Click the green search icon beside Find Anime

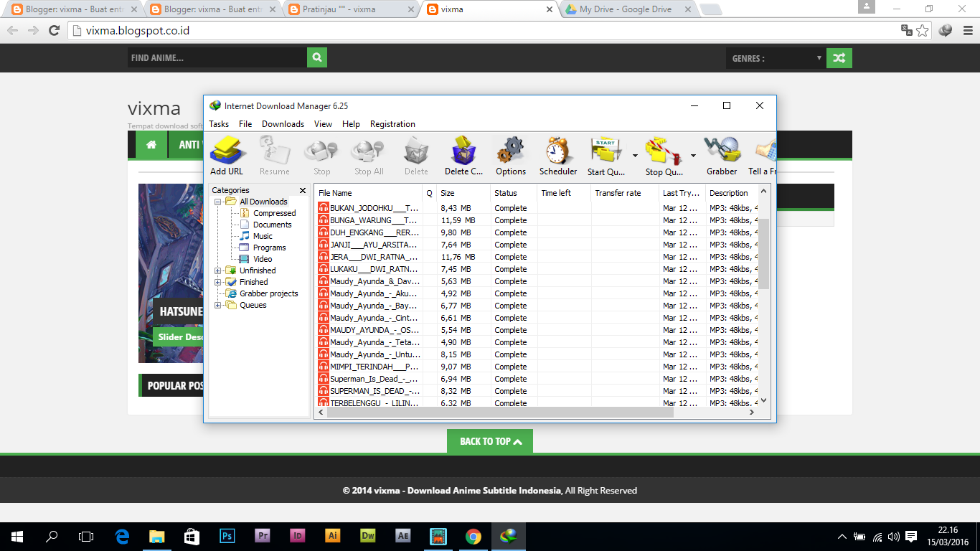point(317,58)
